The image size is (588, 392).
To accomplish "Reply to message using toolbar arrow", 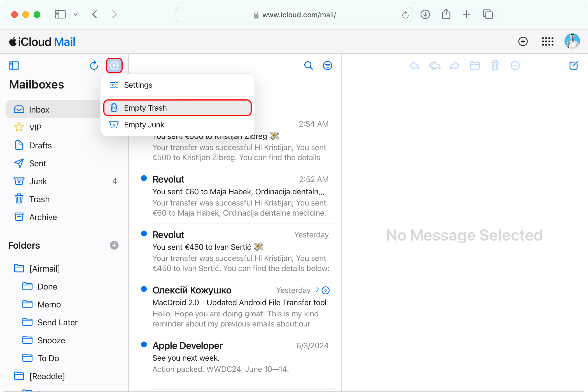I will tap(414, 66).
